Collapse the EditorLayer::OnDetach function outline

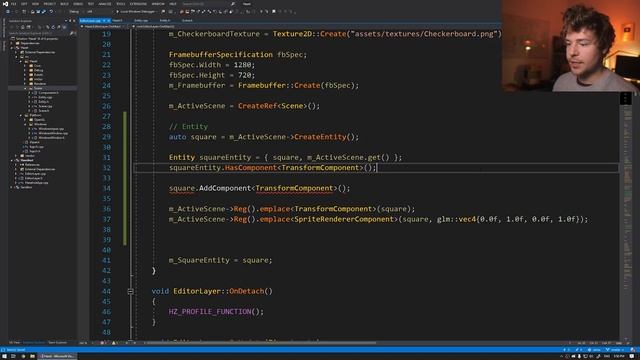click(x=131, y=291)
